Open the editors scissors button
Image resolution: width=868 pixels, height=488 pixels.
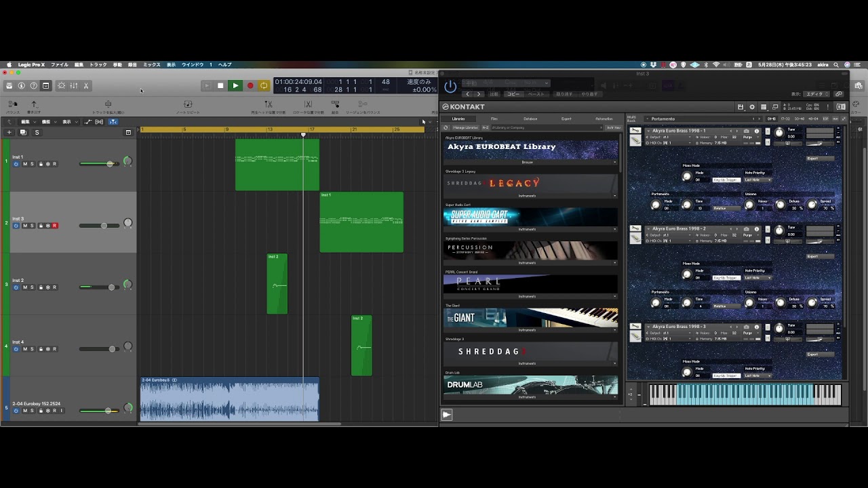pyautogui.click(x=86, y=85)
